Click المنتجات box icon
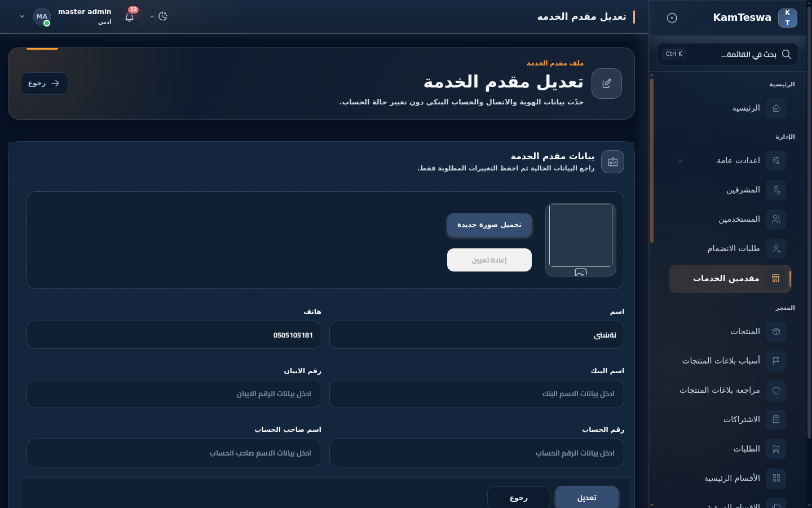This screenshot has width=812, height=508. [x=776, y=331]
